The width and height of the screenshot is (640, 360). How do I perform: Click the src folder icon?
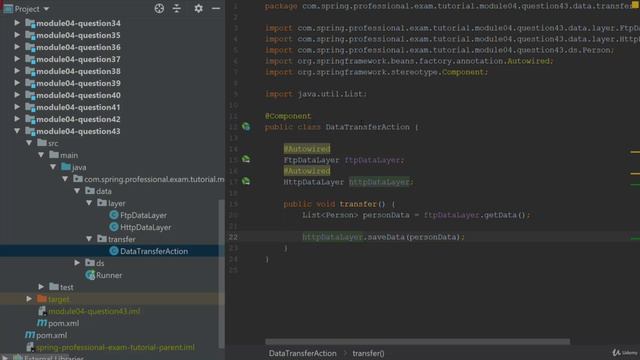coord(42,143)
